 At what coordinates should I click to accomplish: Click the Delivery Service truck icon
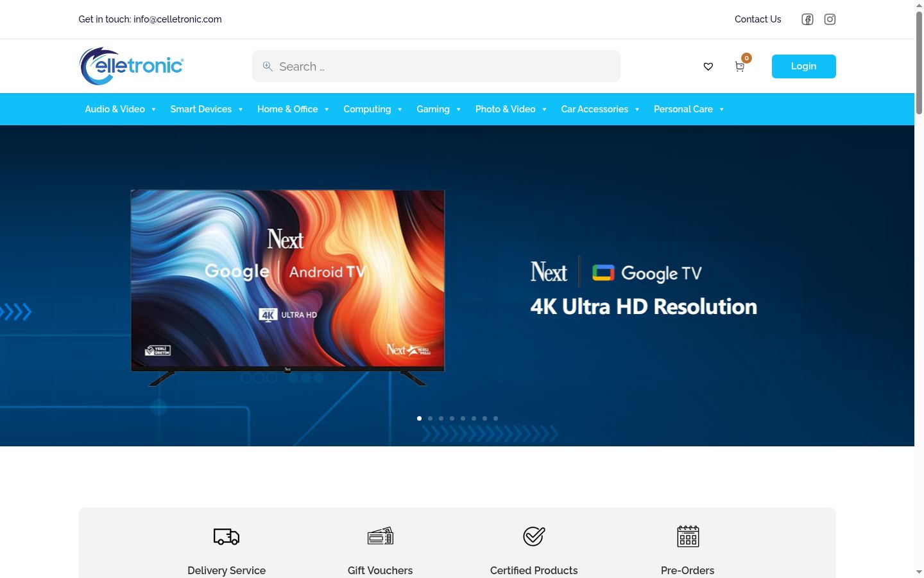(x=227, y=536)
